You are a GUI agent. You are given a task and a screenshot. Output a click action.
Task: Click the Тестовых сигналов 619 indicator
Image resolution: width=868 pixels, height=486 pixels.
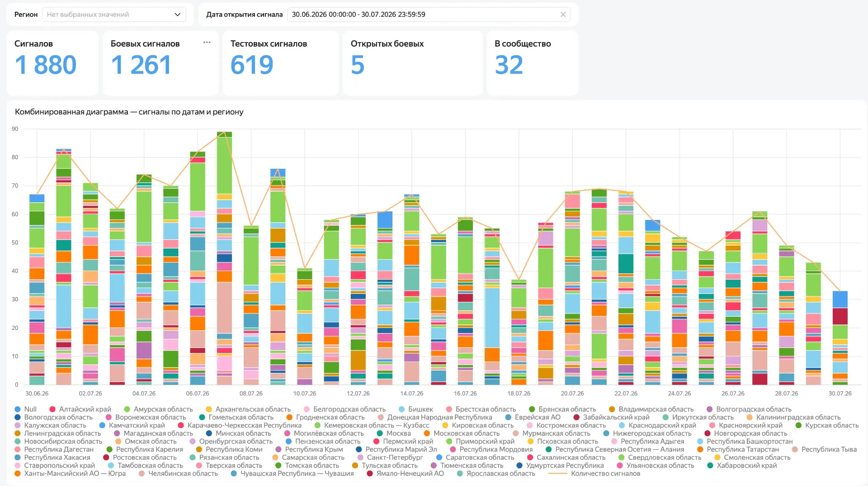(x=280, y=63)
